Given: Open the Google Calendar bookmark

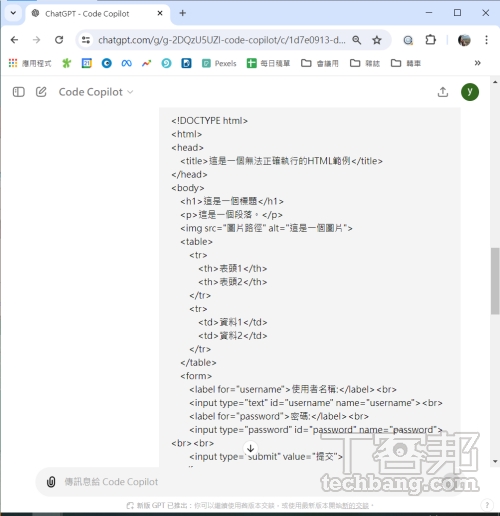Looking at the screenshot, I should point(87,63).
